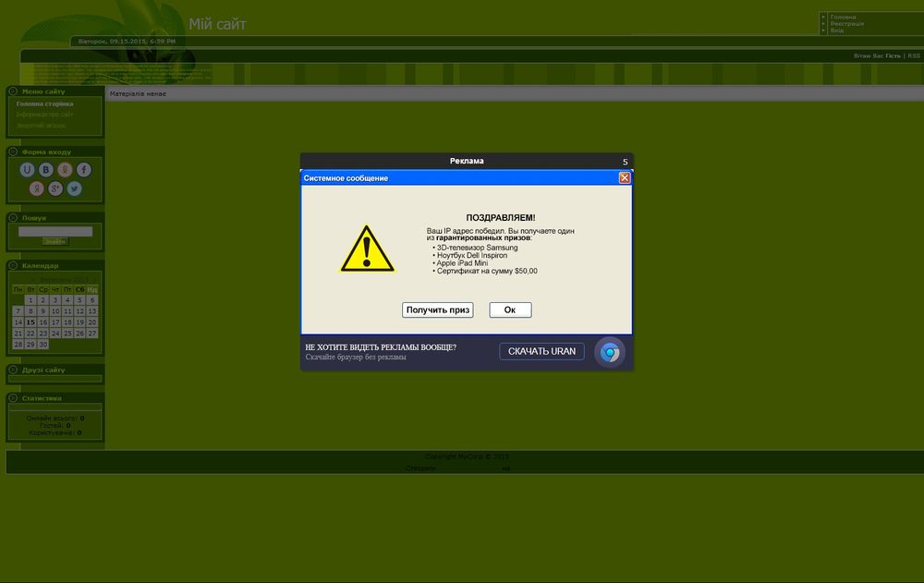Click the Ок button in dialog
This screenshot has height=583, width=924.
510,310
